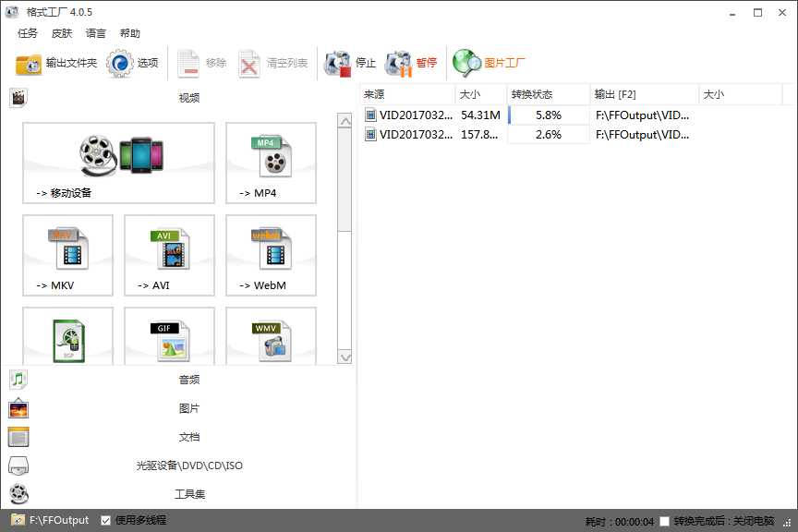Click output path of the 5.8% task
Viewport: 798px width, 532px height.
642,115
